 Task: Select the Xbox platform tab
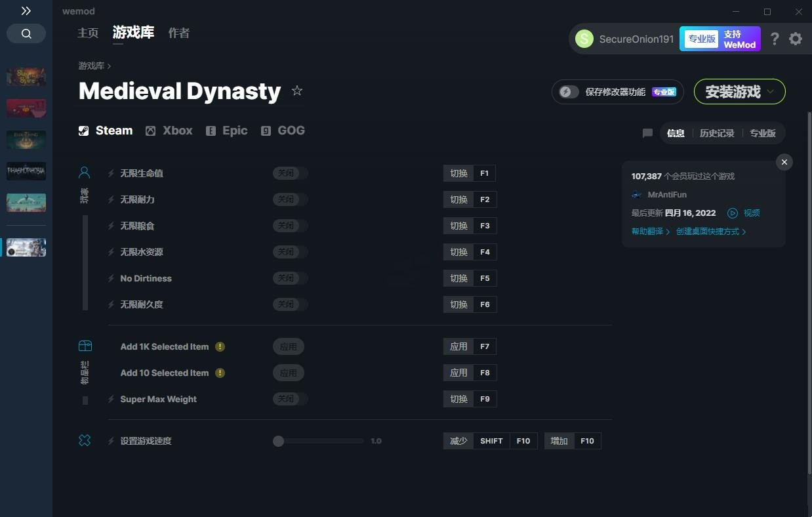pyautogui.click(x=169, y=131)
